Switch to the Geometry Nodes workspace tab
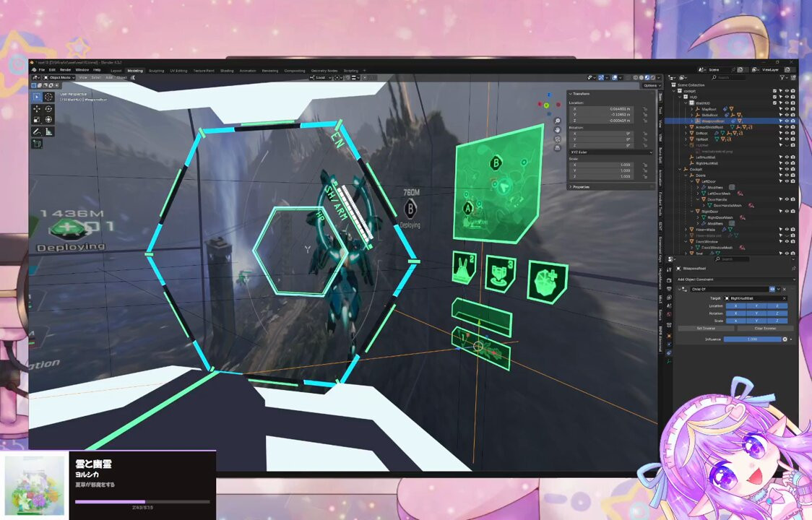Viewport: 812px width, 520px height. click(x=324, y=71)
